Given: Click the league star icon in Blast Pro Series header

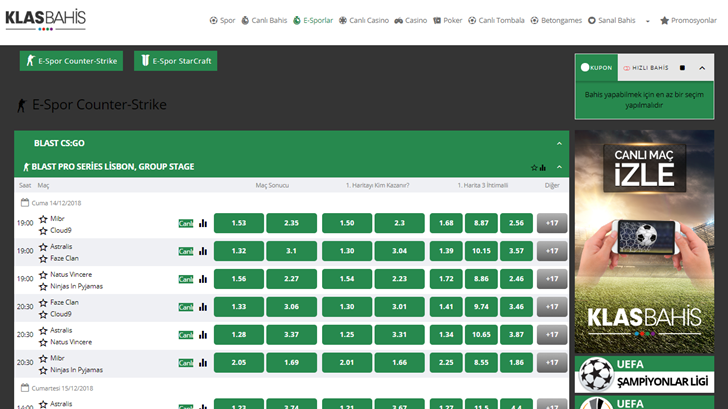Looking at the screenshot, I should pos(534,168).
